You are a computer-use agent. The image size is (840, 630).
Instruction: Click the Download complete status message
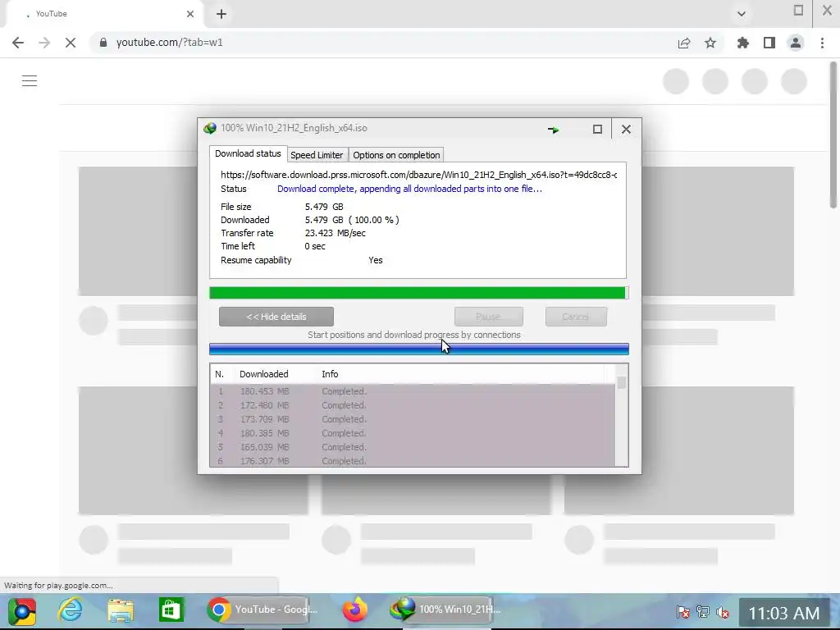coord(409,189)
